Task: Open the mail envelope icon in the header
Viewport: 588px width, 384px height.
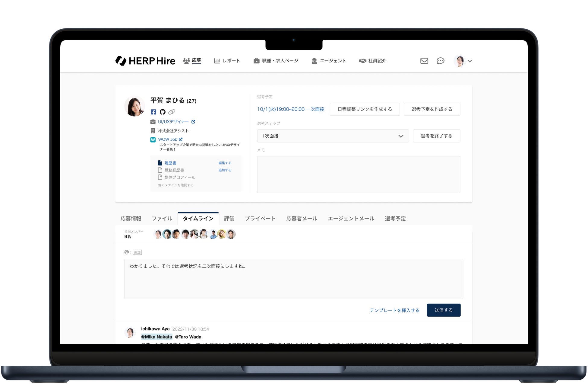Action: point(424,61)
